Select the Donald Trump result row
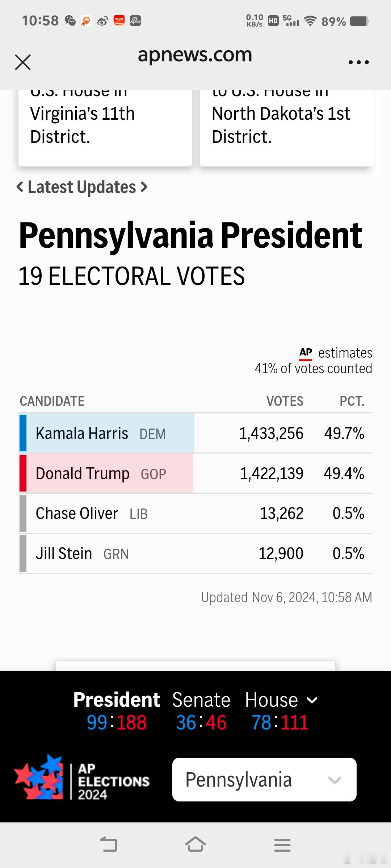 [x=196, y=473]
